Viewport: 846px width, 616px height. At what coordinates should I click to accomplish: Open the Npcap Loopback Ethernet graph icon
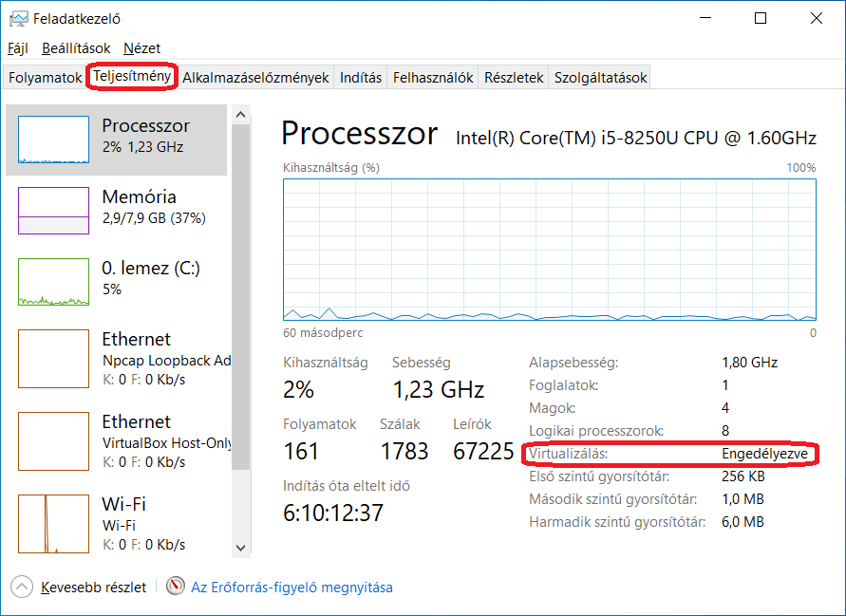point(53,359)
